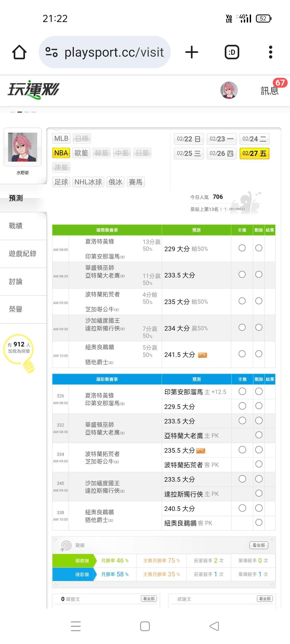Tap the browser home icon
Screen dimensions: 290x644
(19, 52)
